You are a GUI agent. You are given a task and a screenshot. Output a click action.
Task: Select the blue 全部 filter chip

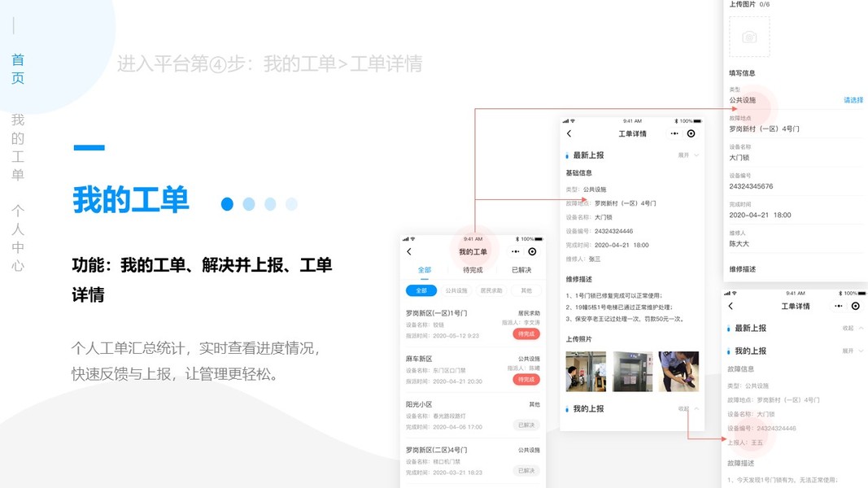[x=421, y=290]
